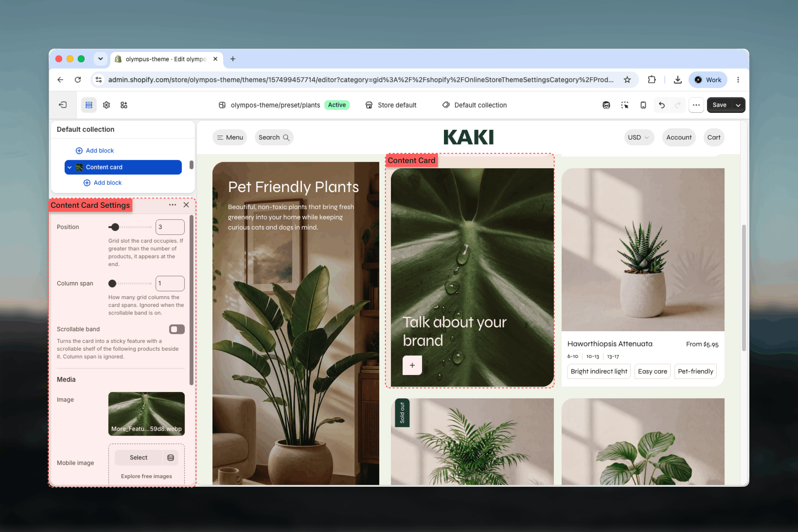
Task: Open image library icon beside Select
Action: 170,457
